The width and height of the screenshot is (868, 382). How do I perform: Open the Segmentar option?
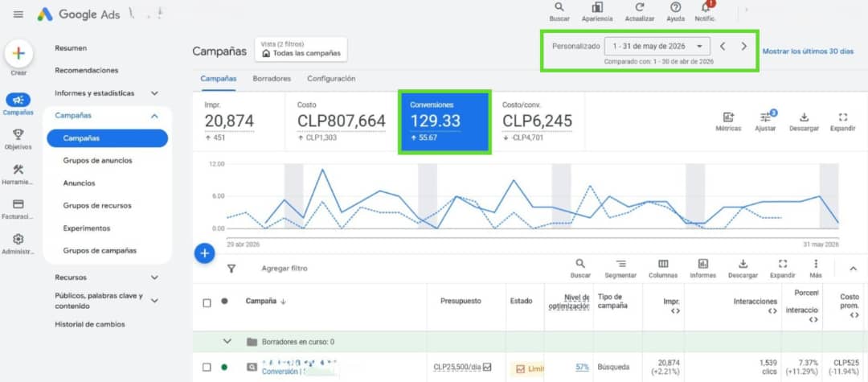(620, 269)
